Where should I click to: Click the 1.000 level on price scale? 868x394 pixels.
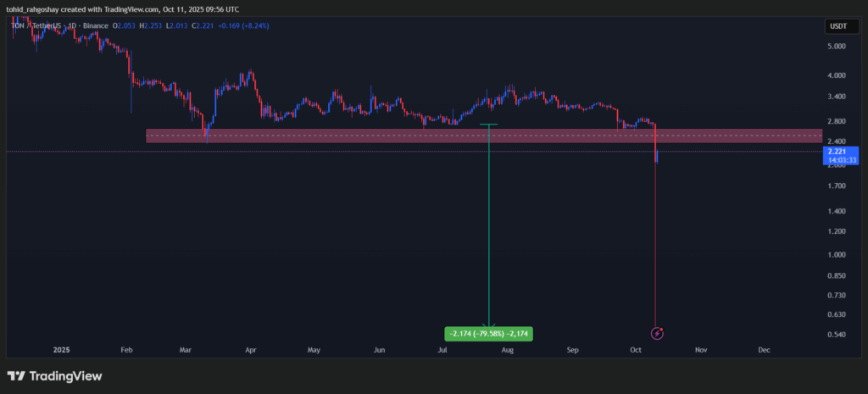[x=838, y=255]
